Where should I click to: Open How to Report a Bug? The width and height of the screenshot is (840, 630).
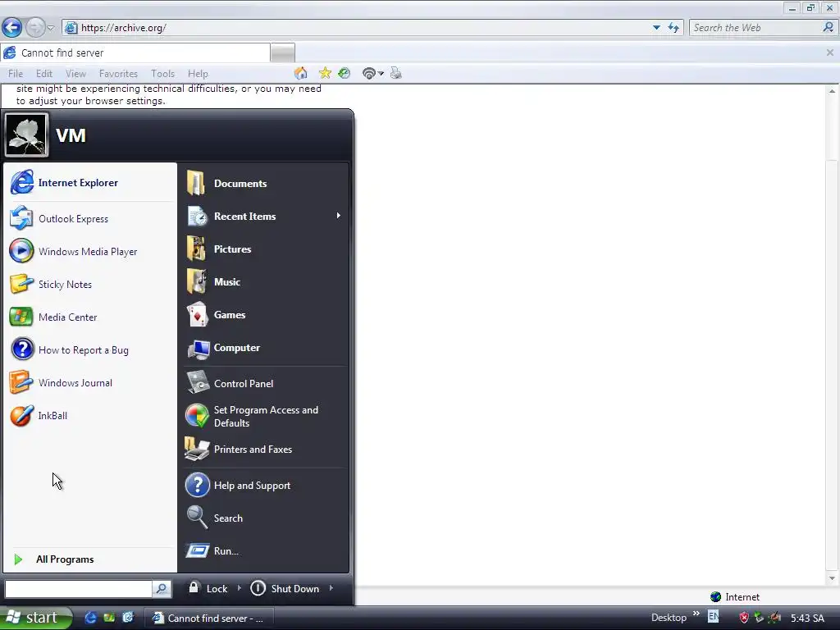(89, 349)
